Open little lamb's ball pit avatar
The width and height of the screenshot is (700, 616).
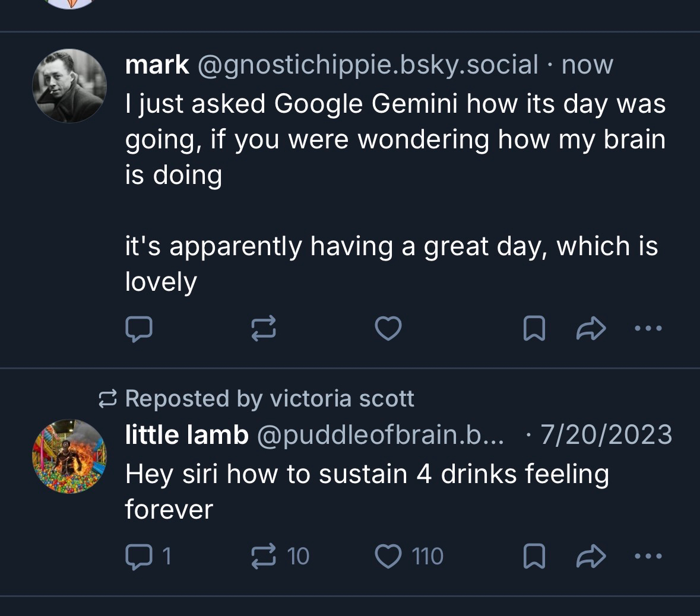tap(69, 456)
